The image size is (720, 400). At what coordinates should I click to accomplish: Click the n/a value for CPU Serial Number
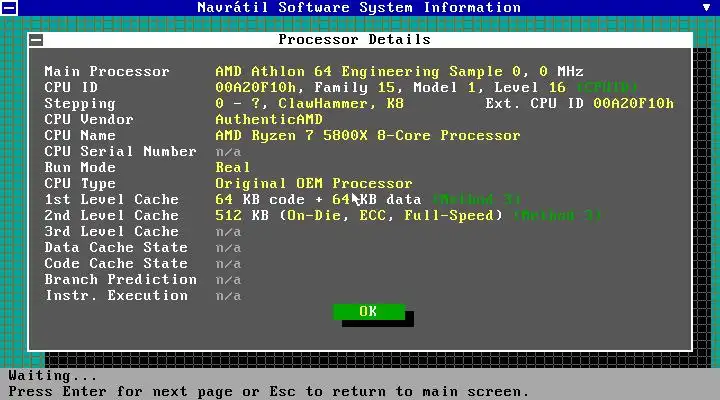click(x=228, y=152)
